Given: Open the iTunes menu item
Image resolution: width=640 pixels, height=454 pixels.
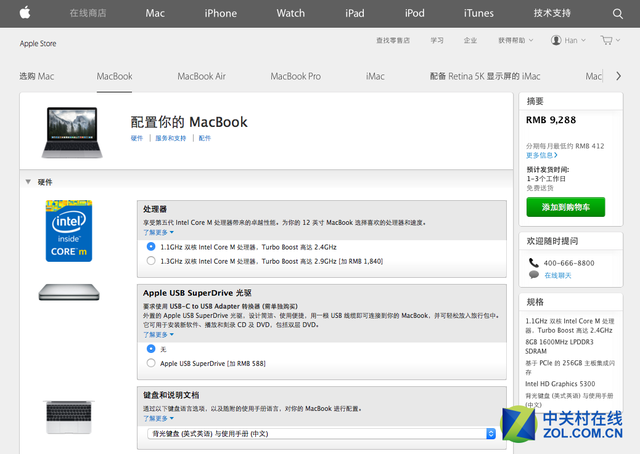Looking at the screenshot, I should [x=479, y=13].
